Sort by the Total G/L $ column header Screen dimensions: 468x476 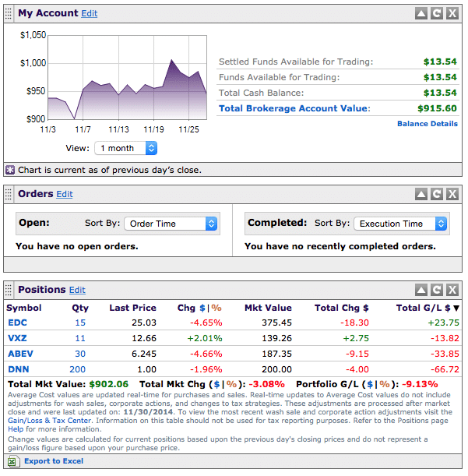click(x=428, y=308)
